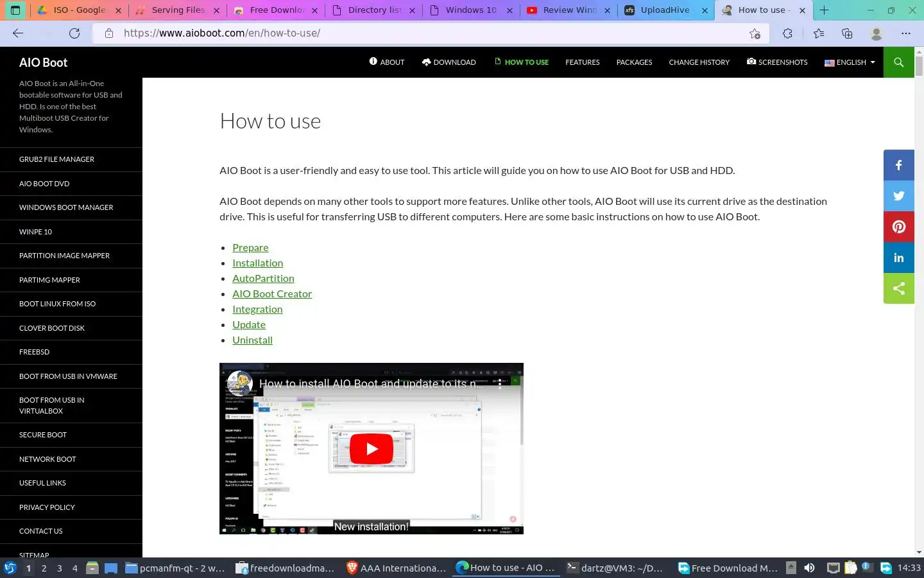
Task: Open the LXQt start menu icon
Action: (10, 568)
